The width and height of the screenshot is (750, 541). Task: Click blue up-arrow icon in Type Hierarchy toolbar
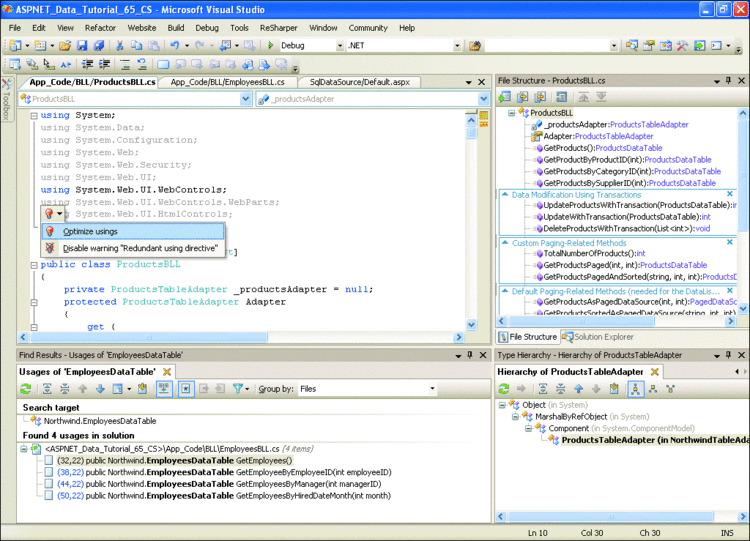coord(578,389)
